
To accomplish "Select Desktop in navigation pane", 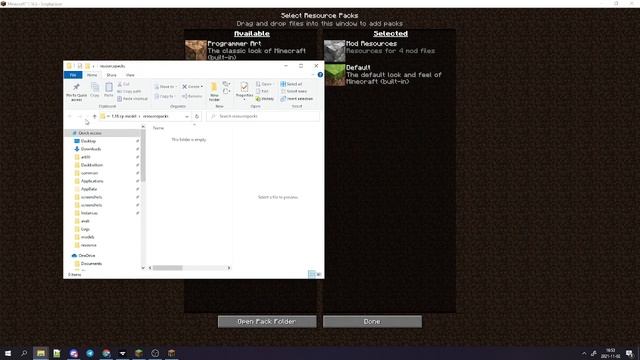I will [x=88, y=141].
